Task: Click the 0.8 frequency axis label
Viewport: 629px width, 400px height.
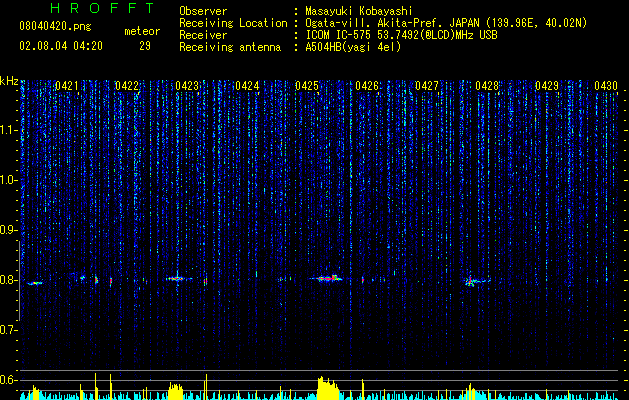Action: tap(9, 280)
